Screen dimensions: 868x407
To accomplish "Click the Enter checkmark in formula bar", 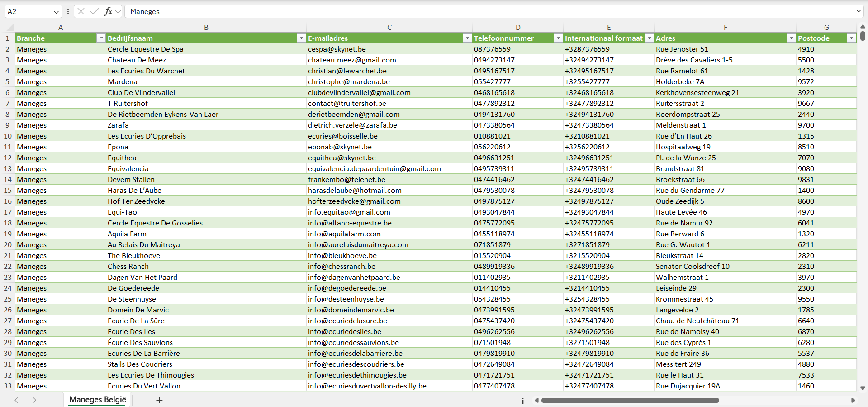I will coord(95,11).
